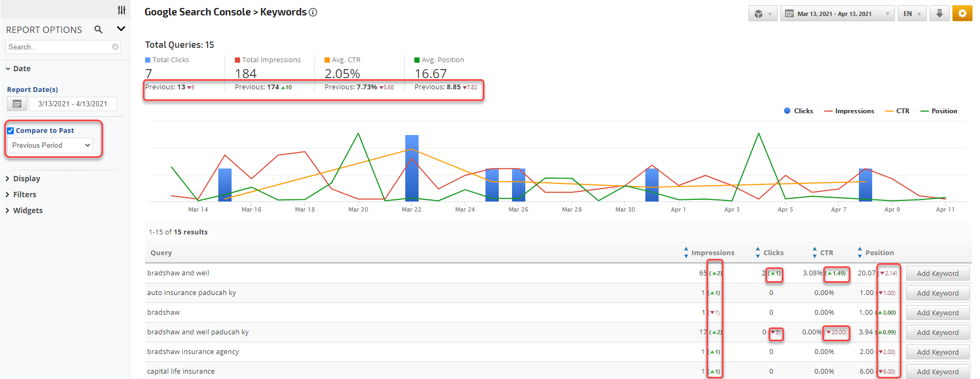Open the cube icon menu

point(762,14)
